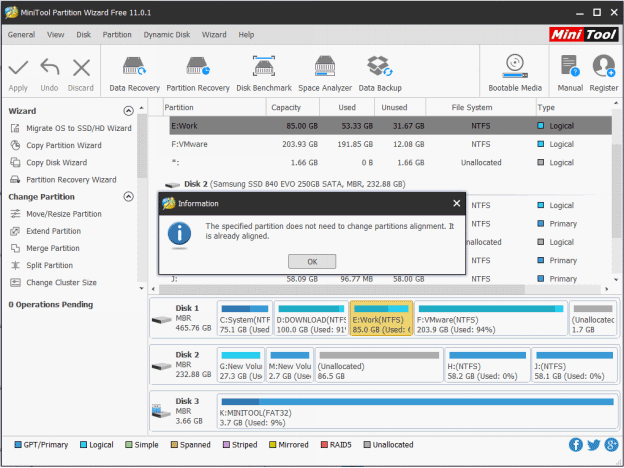Open the Partition menu

pyautogui.click(x=117, y=34)
